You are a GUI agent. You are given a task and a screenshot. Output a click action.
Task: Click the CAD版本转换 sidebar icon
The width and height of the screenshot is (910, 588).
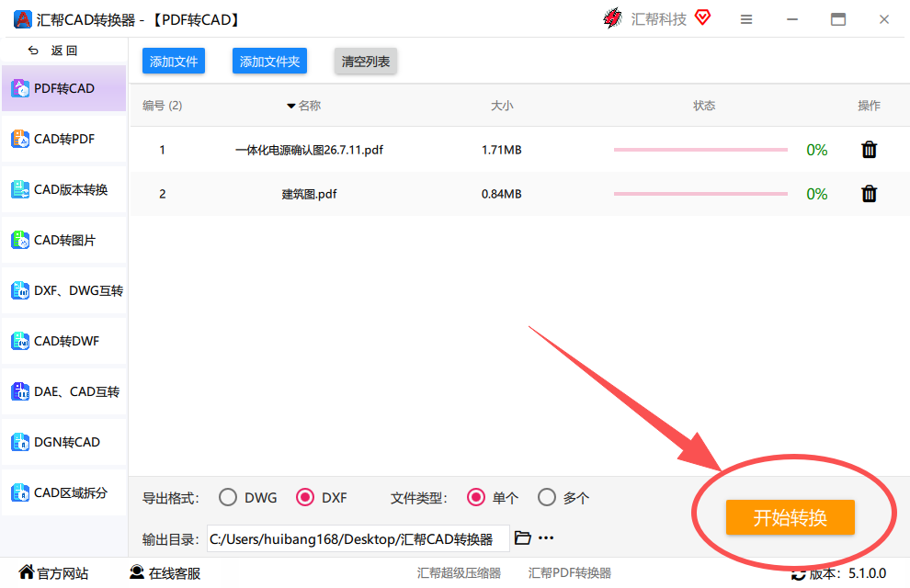[x=20, y=189]
